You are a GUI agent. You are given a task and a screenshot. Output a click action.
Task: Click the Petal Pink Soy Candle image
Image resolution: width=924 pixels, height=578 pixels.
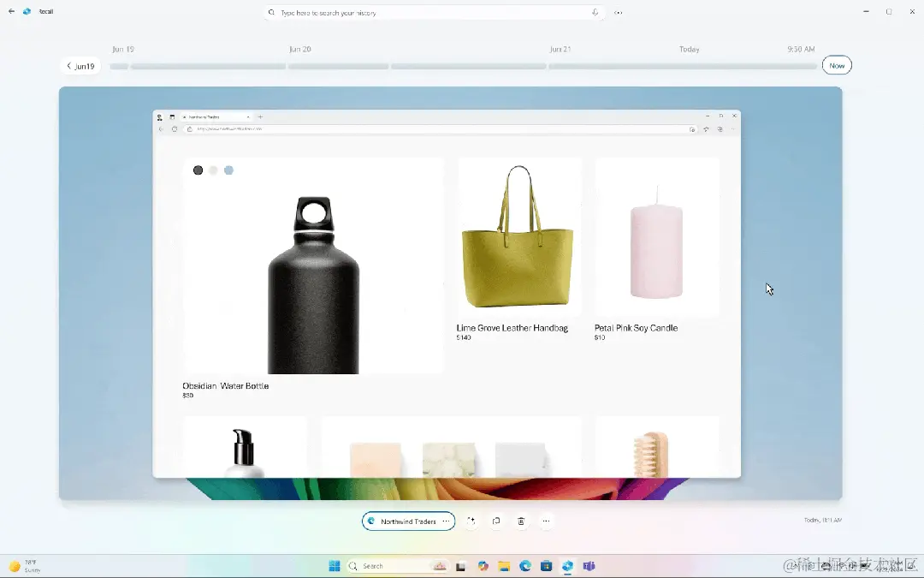(x=657, y=237)
